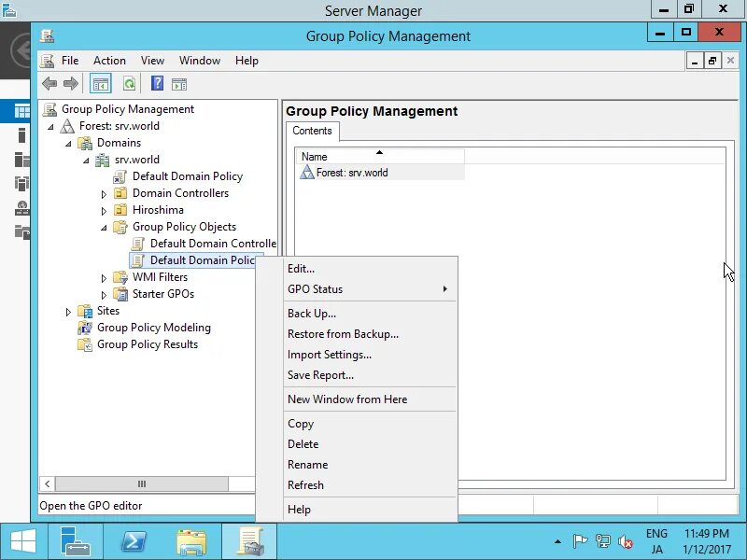Click the Domains folder icon
Viewport: 747px width, 560px height.
pyautogui.click(x=85, y=143)
